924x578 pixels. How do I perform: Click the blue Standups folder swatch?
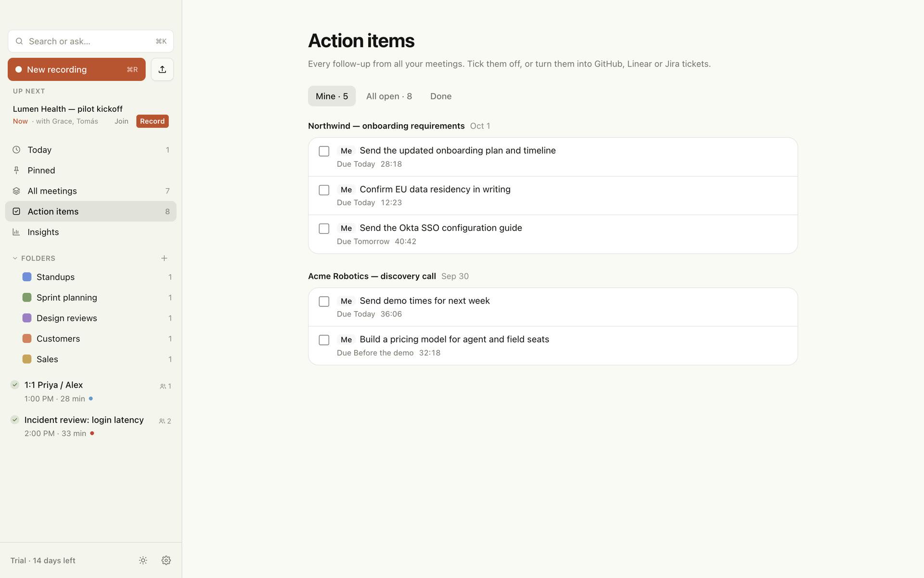[x=27, y=276]
